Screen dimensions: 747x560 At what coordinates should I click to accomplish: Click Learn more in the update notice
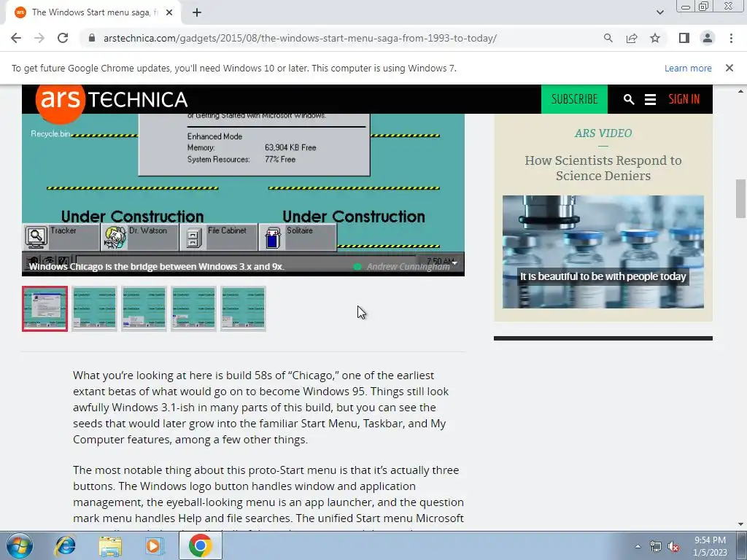click(688, 68)
